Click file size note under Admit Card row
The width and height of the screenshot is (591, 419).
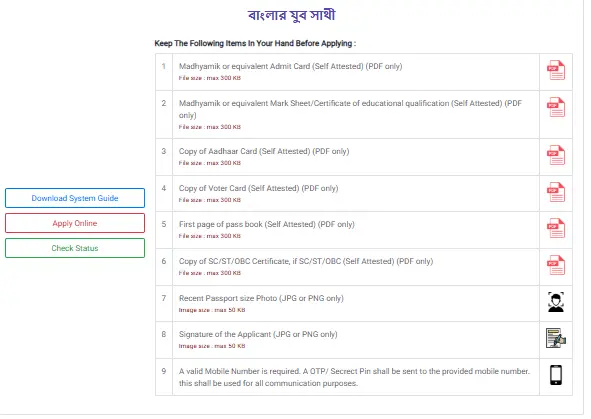click(210, 78)
